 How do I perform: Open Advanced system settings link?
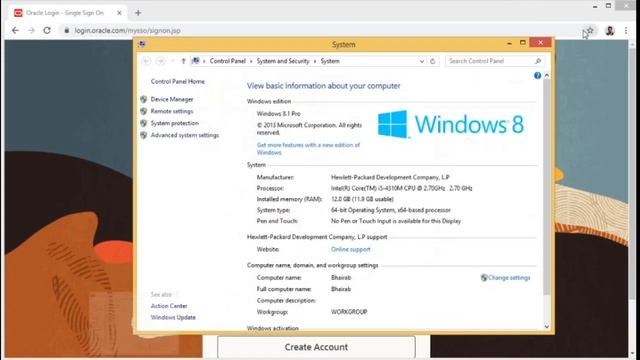tap(184, 135)
